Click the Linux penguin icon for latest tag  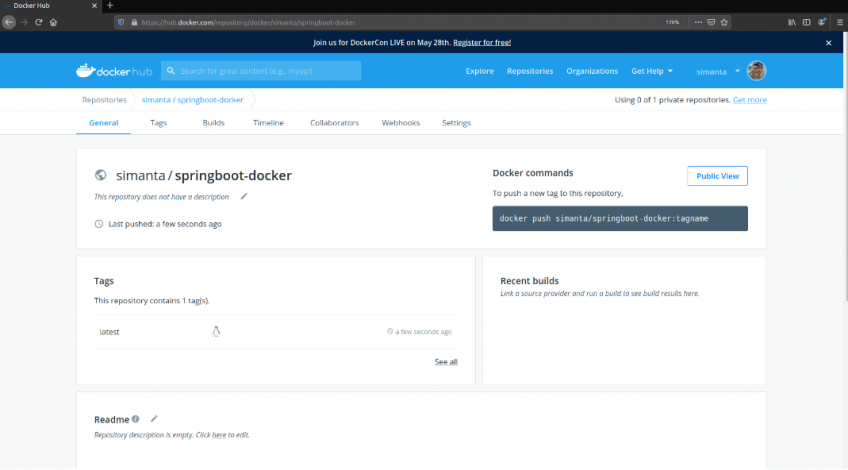click(216, 332)
